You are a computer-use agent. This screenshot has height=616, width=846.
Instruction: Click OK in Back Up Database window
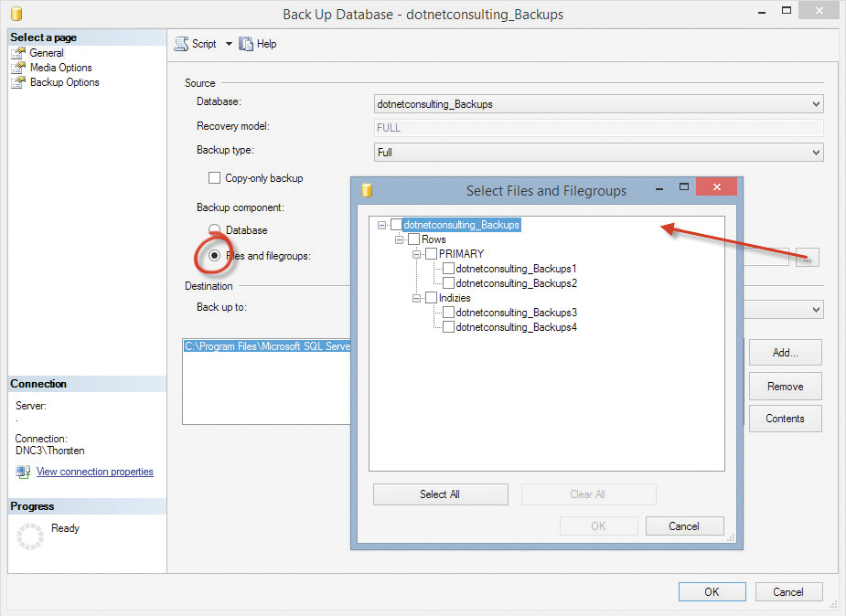coord(712,591)
